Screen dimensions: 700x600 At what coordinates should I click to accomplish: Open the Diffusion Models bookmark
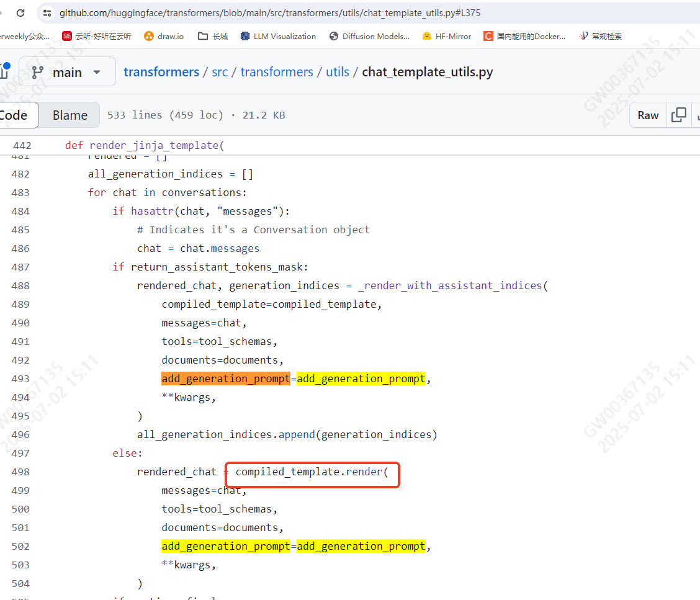coord(370,36)
